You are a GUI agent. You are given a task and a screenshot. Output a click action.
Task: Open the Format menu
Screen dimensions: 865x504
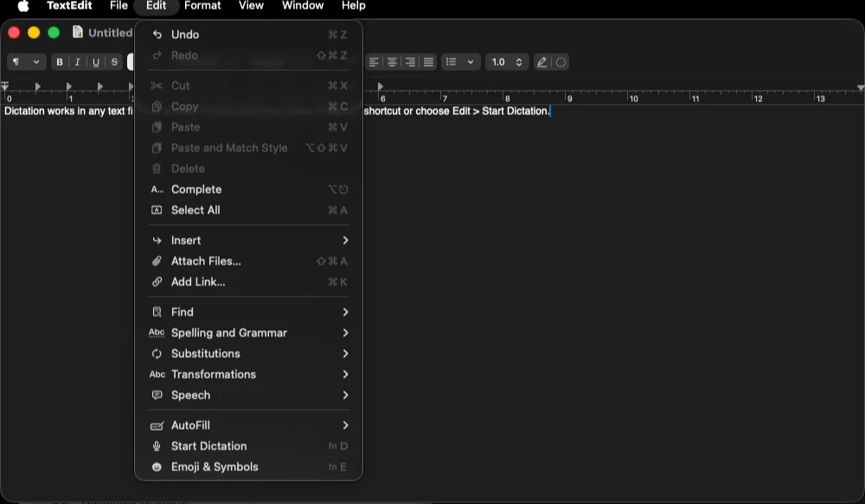[x=202, y=5]
